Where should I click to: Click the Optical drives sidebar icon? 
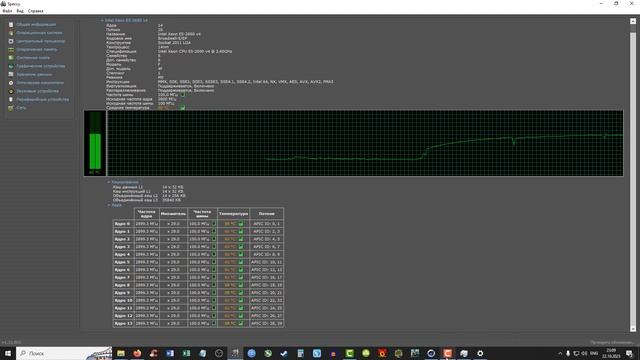pos(11,83)
